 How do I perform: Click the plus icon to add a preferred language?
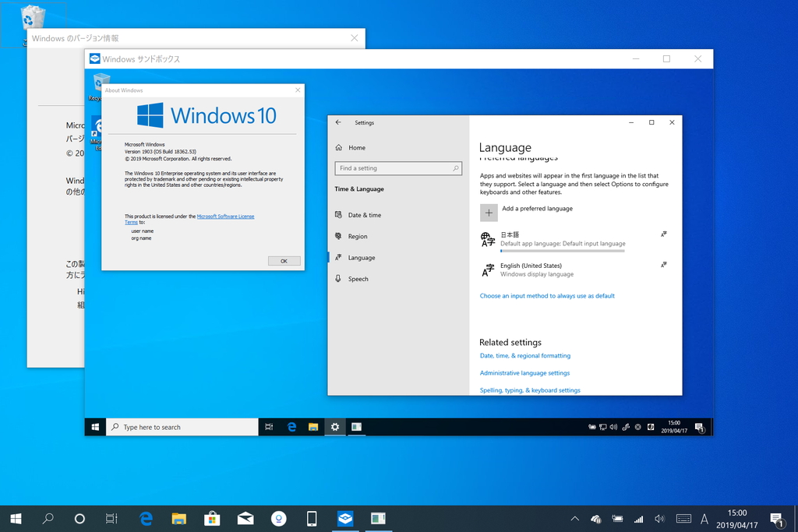coord(489,212)
